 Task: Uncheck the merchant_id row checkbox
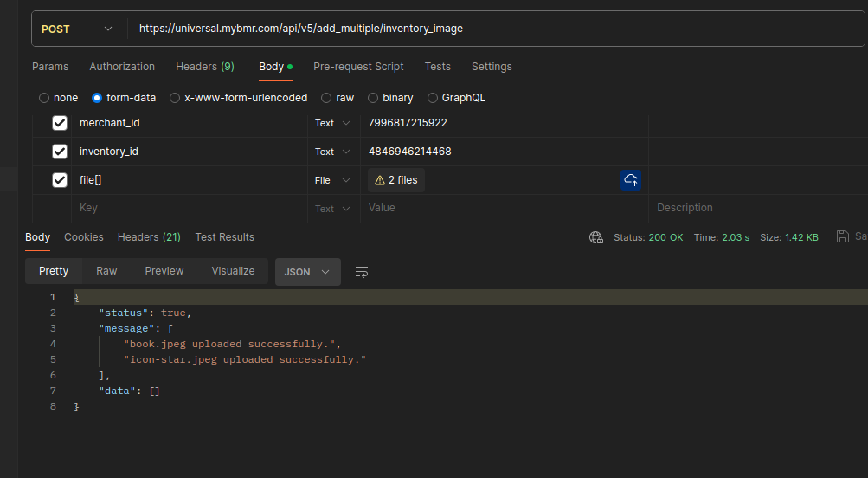(x=60, y=123)
